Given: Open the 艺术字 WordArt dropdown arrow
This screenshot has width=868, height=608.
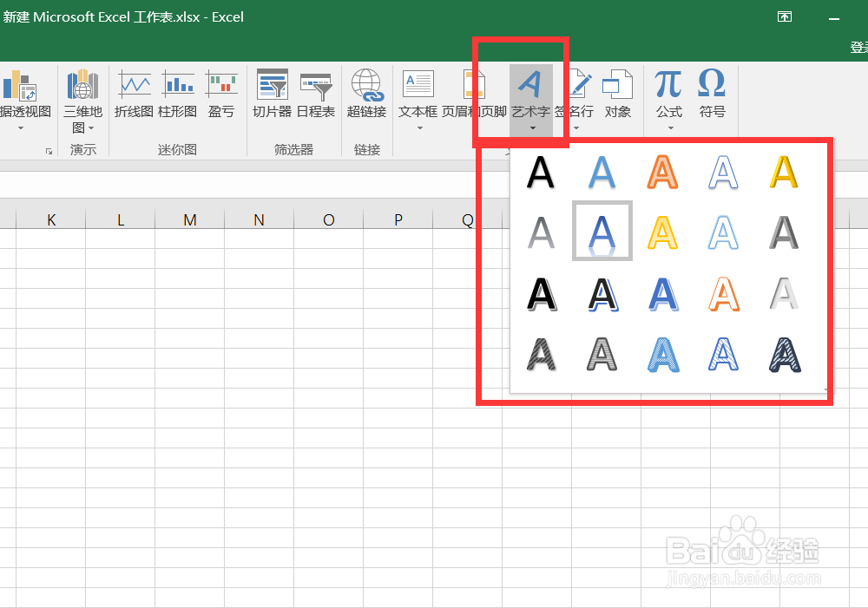Looking at the screenshot, I should (532, 127).
